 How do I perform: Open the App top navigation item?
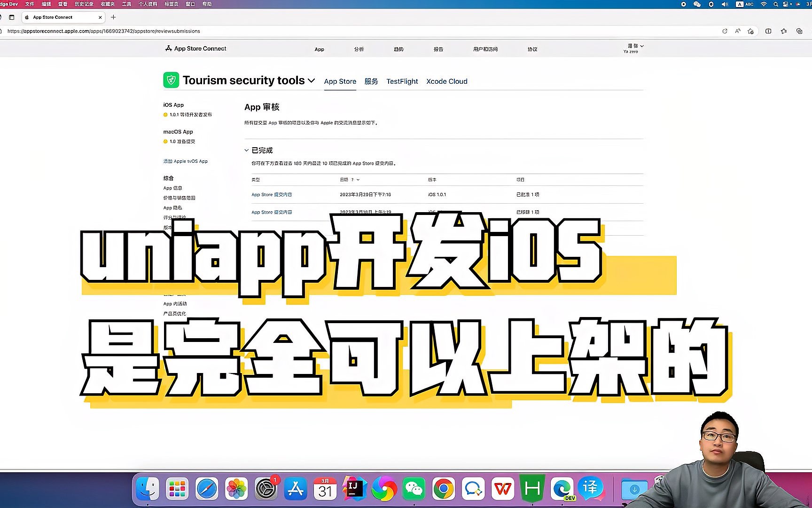(x=320, y=49)
